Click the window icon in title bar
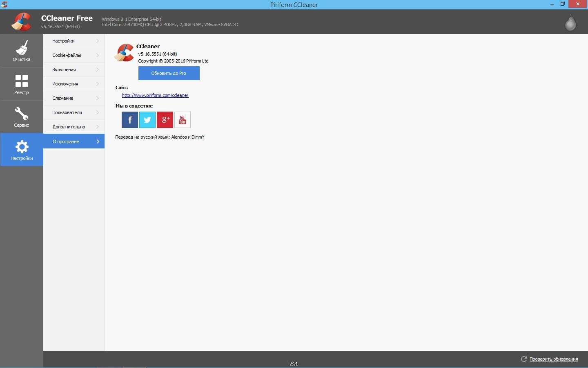Screen dimensions: 588x368 (4, 4)
